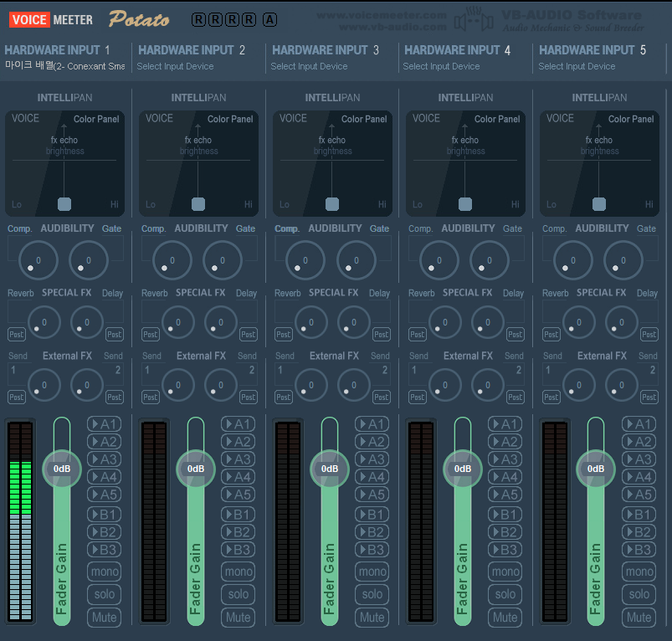Click Gate knob on Hardware Input 1
The image size is (672, 641).
point(89,259)
